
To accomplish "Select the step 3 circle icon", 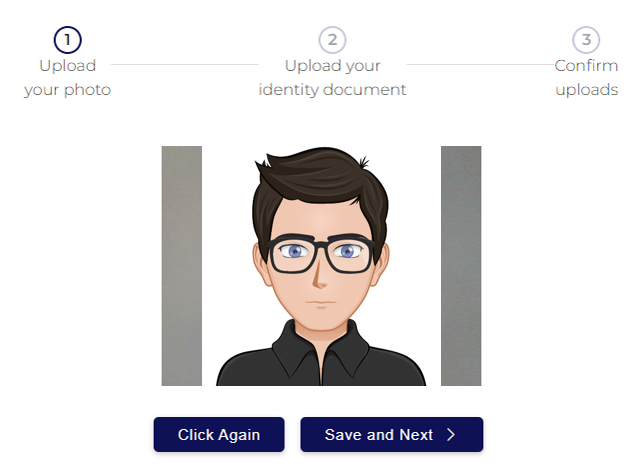I will 586,40.
